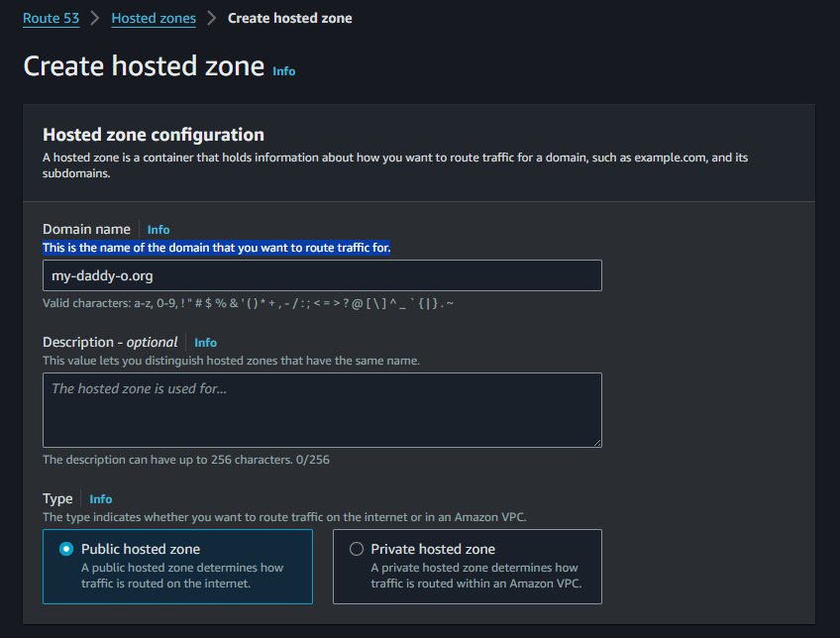Choose the Private hosted zone radio button
This screenshot has height=638, width=840.
(357, 549)
